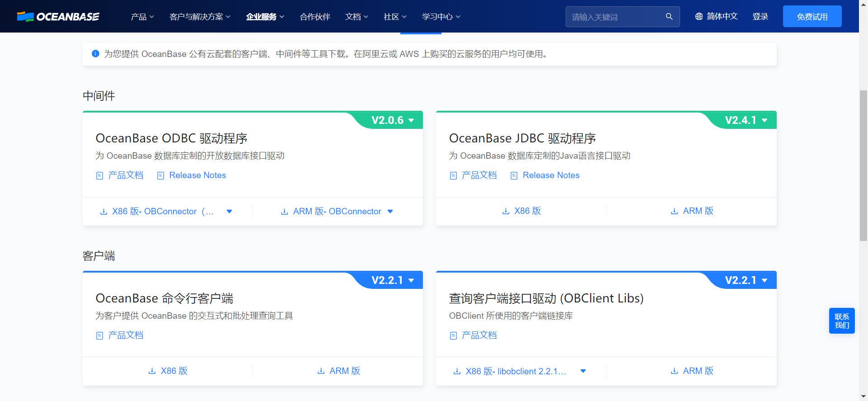Click the 客户端 section heading

[99, 256]
